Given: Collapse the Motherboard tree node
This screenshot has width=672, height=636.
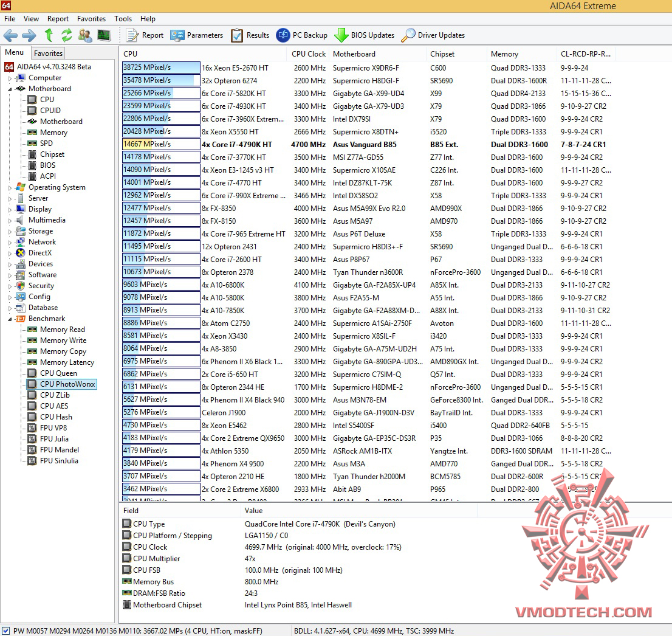Looking at the screenshot, I should click(x=10, y=89).
